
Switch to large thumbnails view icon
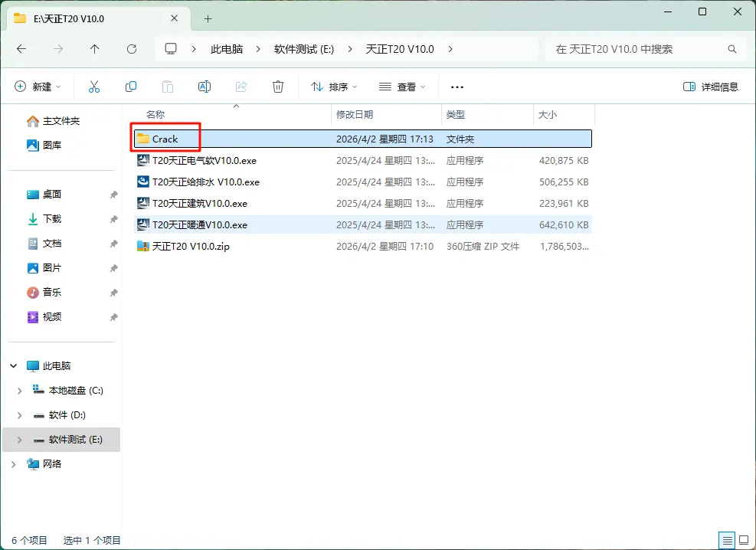[x=744, y=540]
